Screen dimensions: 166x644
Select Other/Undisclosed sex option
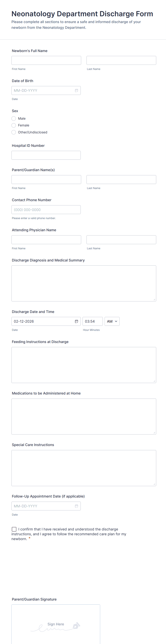click(x=14, y=132)
